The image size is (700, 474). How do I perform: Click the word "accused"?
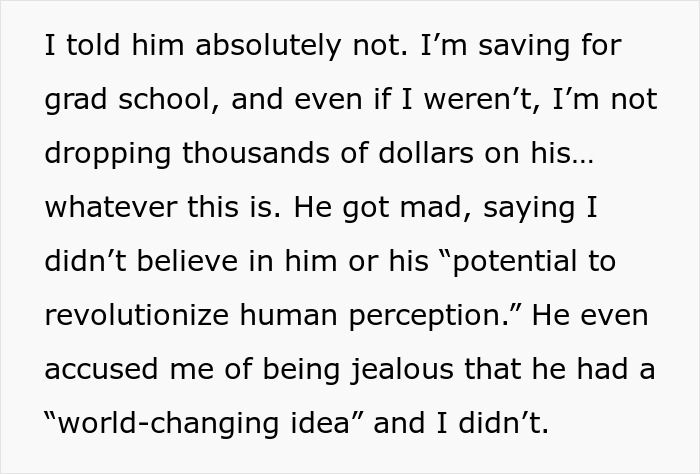(x=101, y=370)
